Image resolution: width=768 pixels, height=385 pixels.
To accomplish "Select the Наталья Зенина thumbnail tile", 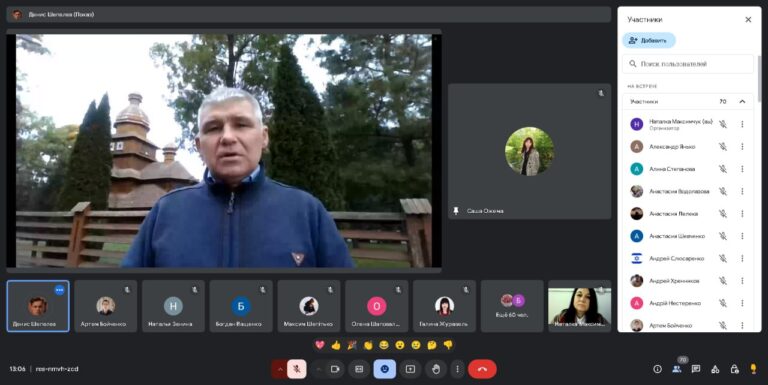I will [x=173, y=306].
